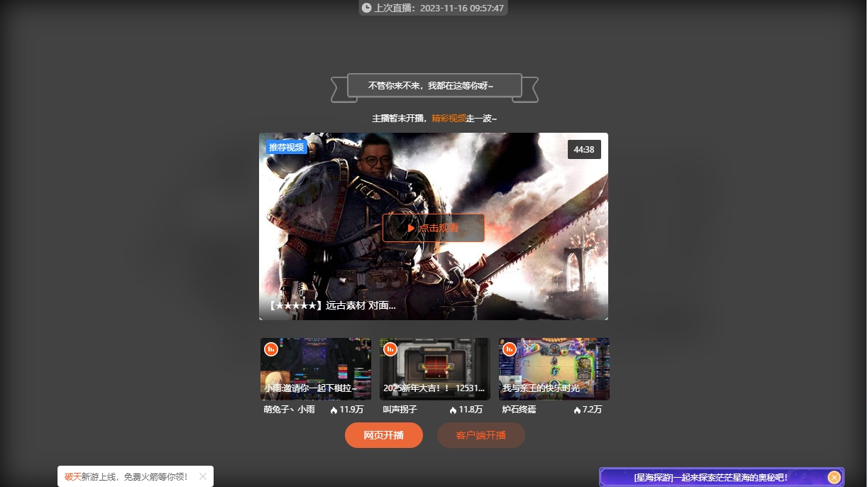
Task: Click the clock icon beside 上次直播
Action: tap(366, 8)
